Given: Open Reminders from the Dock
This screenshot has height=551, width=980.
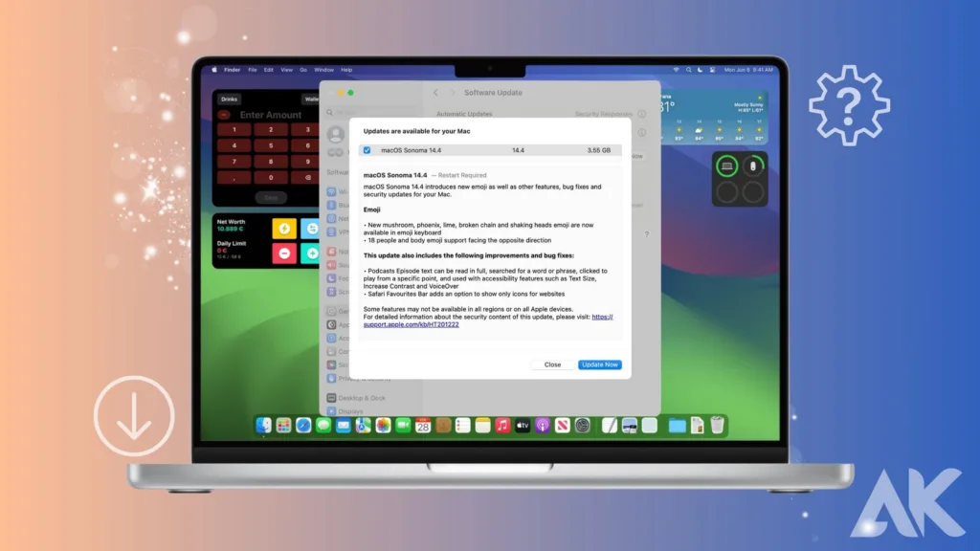Looking at the screenshot, I should tap(463, 426).
